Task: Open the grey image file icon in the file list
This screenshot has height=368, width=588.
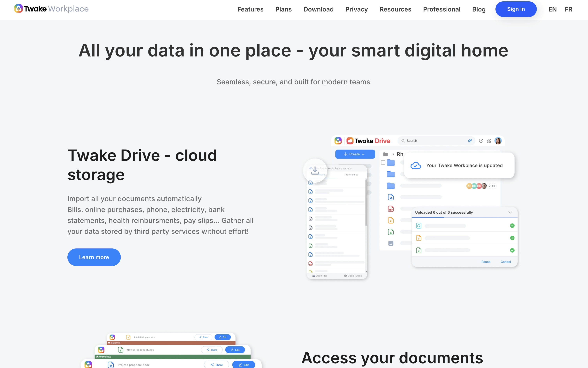Action: 391,243
